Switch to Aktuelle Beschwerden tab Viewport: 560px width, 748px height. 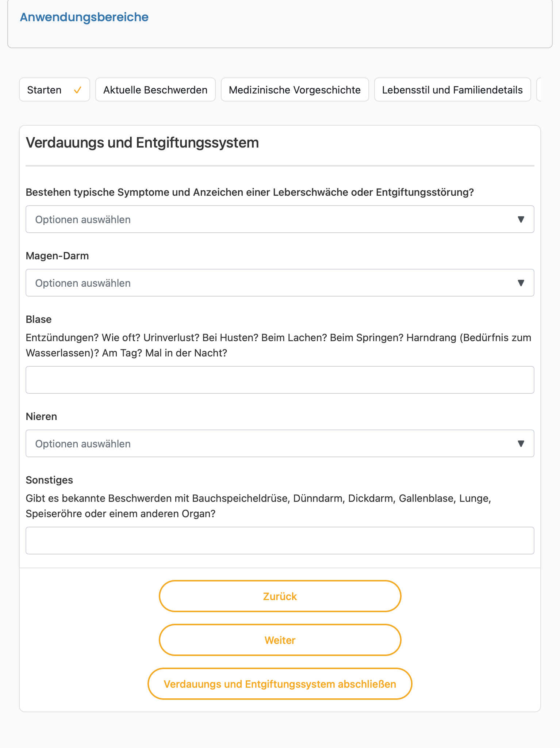156,89
